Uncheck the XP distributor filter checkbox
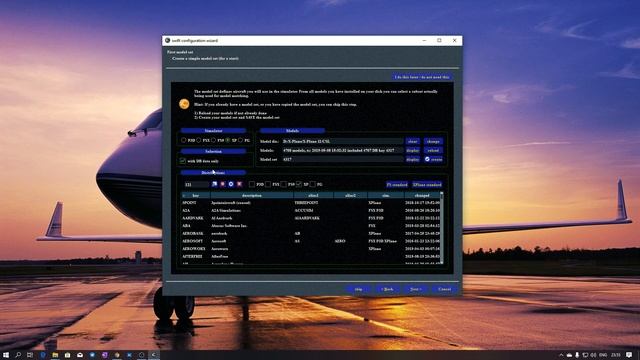The width and height of the screenshot is (640, 360). pyautogui.click(x=299, y=184)
